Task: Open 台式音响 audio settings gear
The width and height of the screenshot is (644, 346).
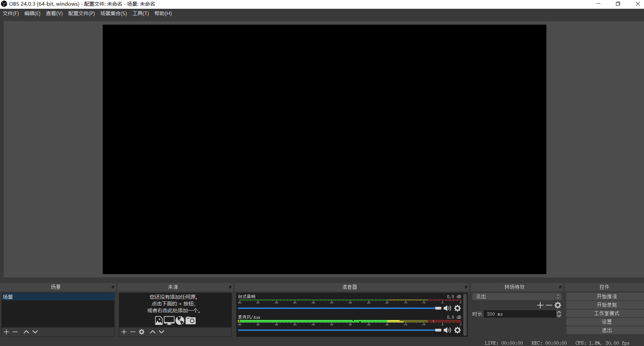Action: [457, 308]
